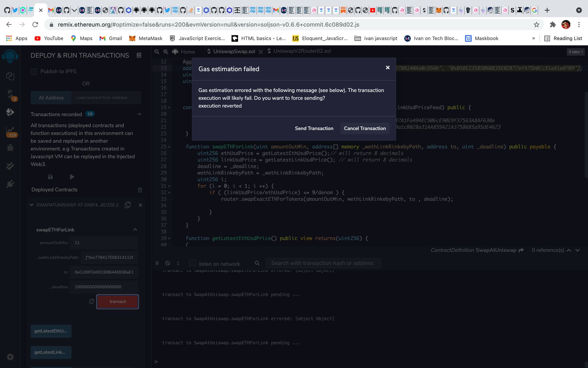Switch to the UniswapV2Router02.sol tab
Screen dimensions: 588x368
click(302, 51)
